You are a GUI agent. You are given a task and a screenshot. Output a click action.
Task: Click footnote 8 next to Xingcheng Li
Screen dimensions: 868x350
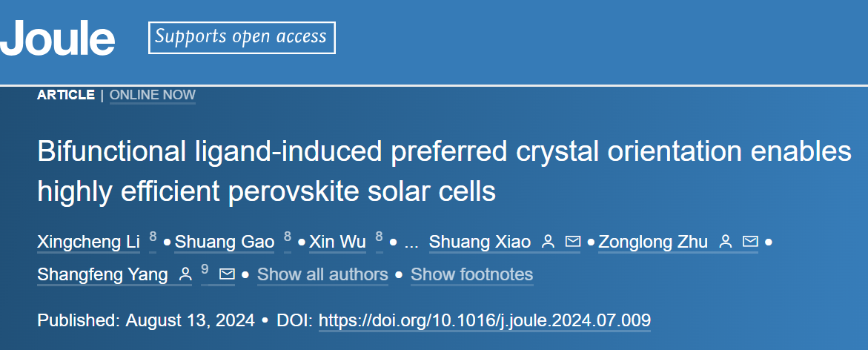[153, 237]
